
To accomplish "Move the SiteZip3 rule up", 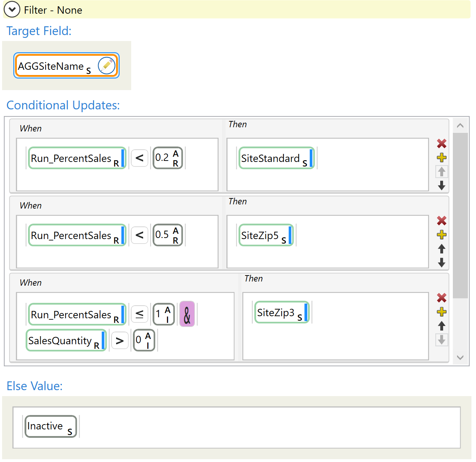I will (441, 326).
